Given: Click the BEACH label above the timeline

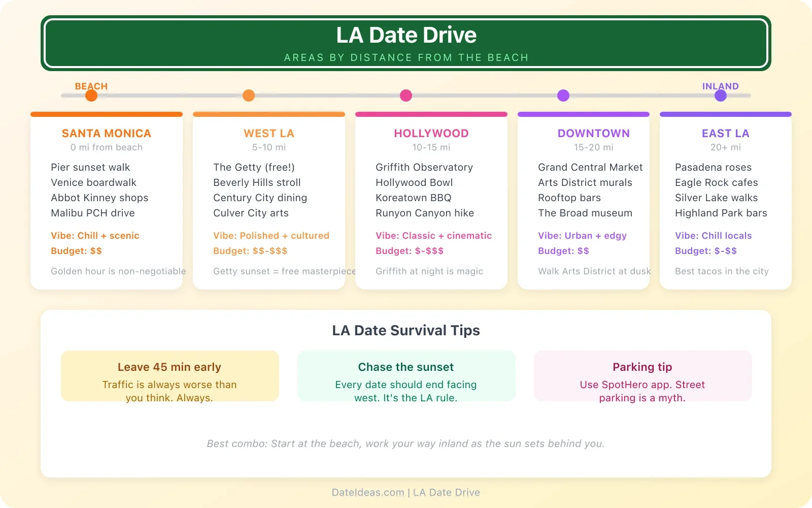Looking at the screenshot, I should (x=91, y=86).
